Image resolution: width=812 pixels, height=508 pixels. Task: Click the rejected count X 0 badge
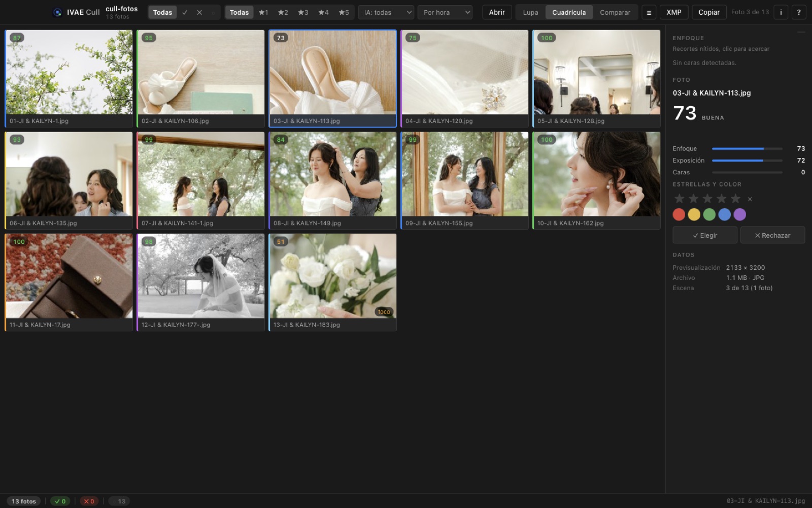point(89,501)
